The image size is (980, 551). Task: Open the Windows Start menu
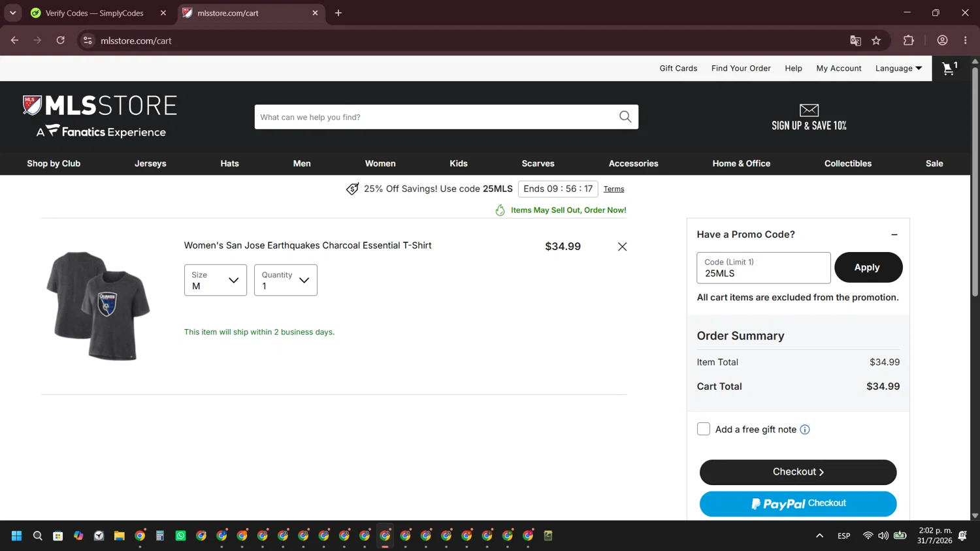click(17, 536)
